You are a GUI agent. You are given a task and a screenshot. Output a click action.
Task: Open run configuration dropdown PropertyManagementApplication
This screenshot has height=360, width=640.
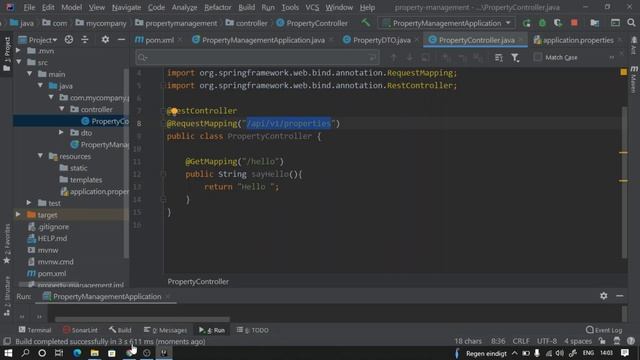pos(447,23)
